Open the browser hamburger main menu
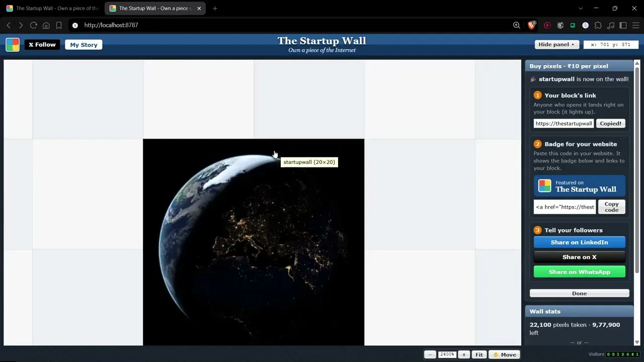Viewport: 644px width, 362px height. [636, 25]
